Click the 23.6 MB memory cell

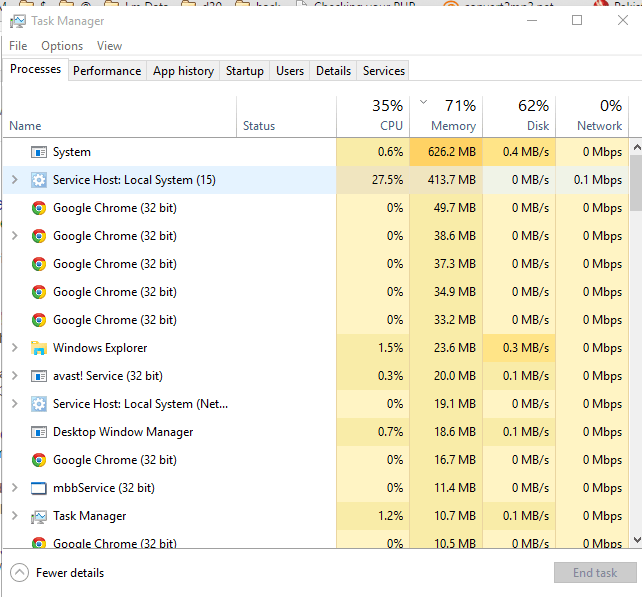(x=446, y=348)
